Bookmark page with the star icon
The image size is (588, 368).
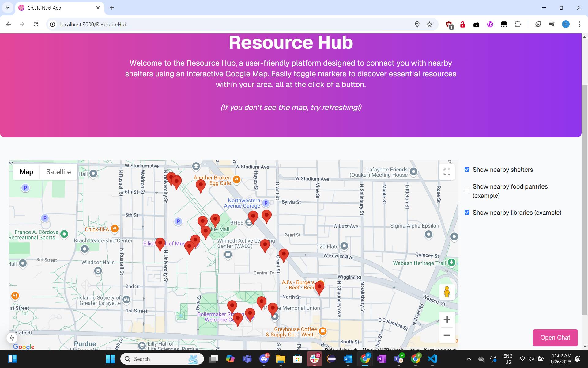click(x=429, y=25)
